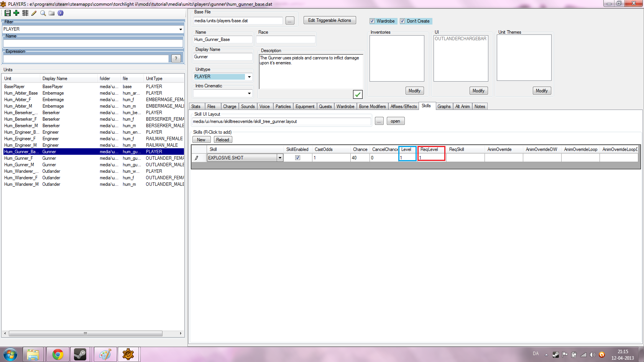Select the Hum_Engineer_F unit row
The image size is (644, 362).
(93, 139)
